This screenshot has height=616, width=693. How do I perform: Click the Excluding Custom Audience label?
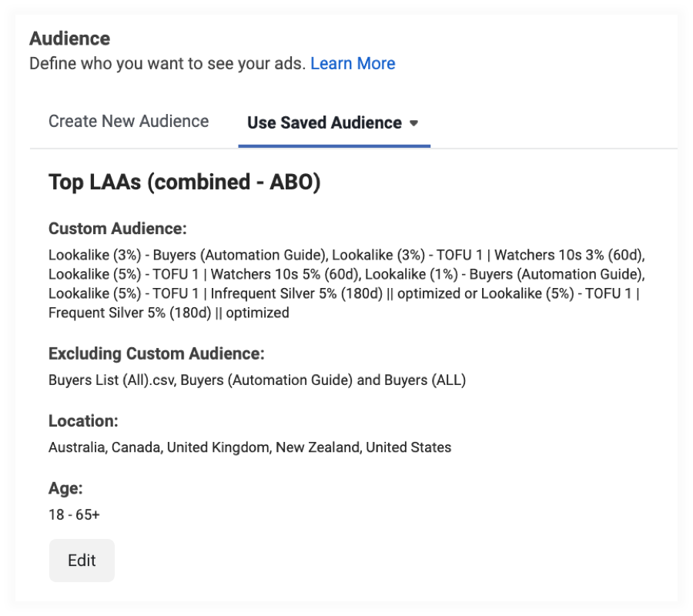pos(156,354)
